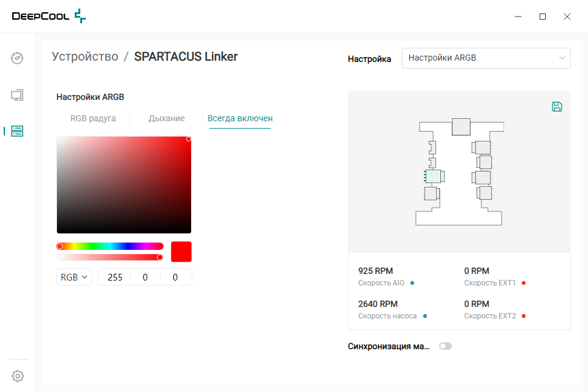Select the highlighted fan port in diagram

(434, 176)
